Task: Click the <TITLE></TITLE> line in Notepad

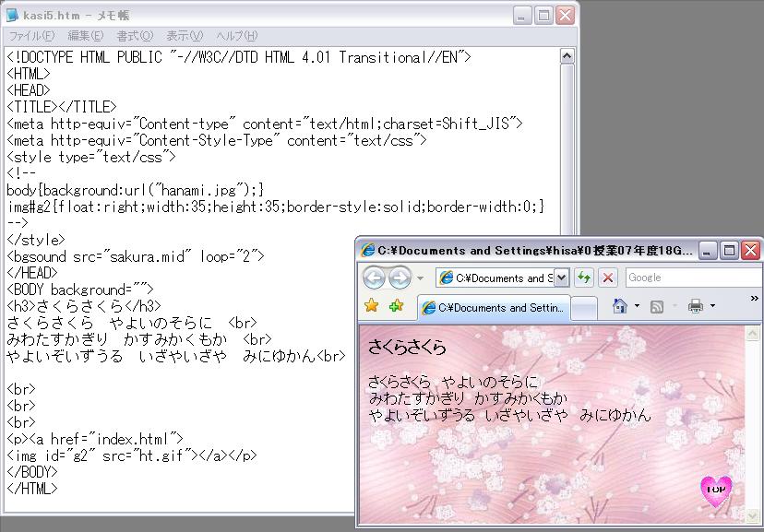Action: coord(62,107)
